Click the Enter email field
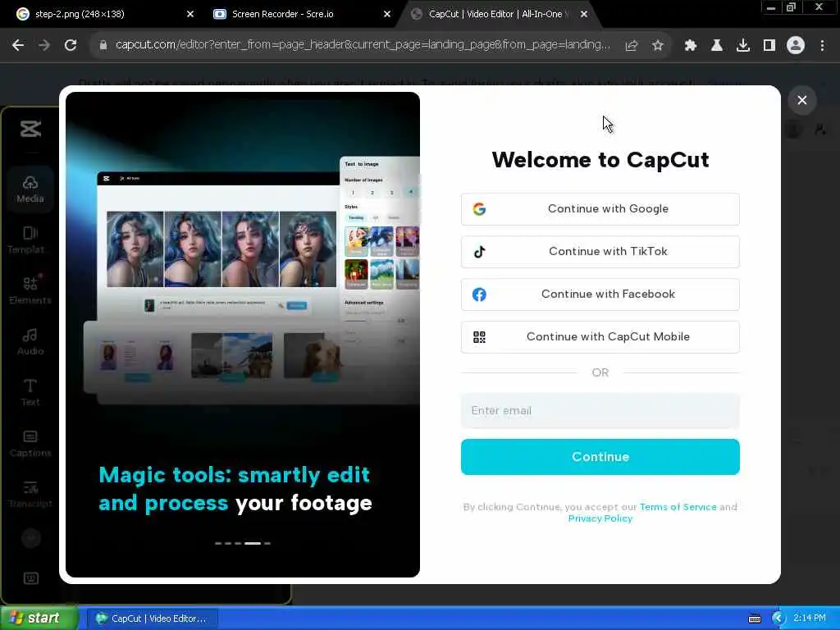 point(600,411)
